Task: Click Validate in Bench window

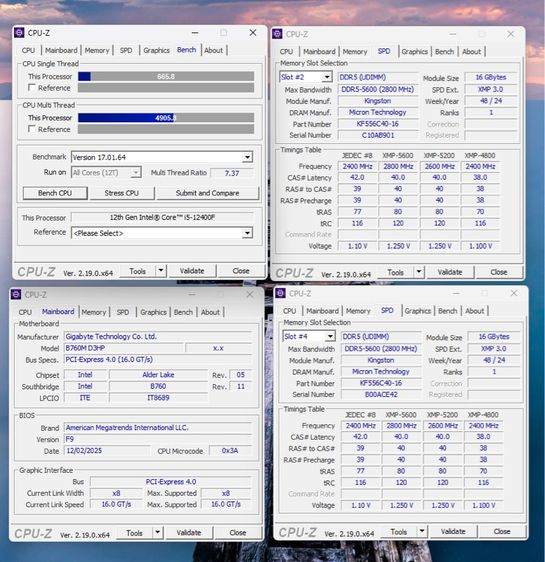Action: pyautogui.click(x=192, y=271)
